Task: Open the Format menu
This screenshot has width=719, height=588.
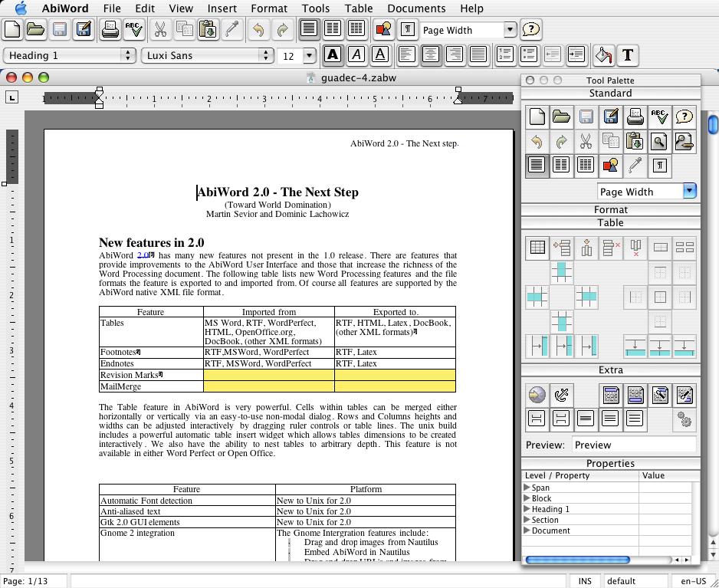Action: click(269, 8)
